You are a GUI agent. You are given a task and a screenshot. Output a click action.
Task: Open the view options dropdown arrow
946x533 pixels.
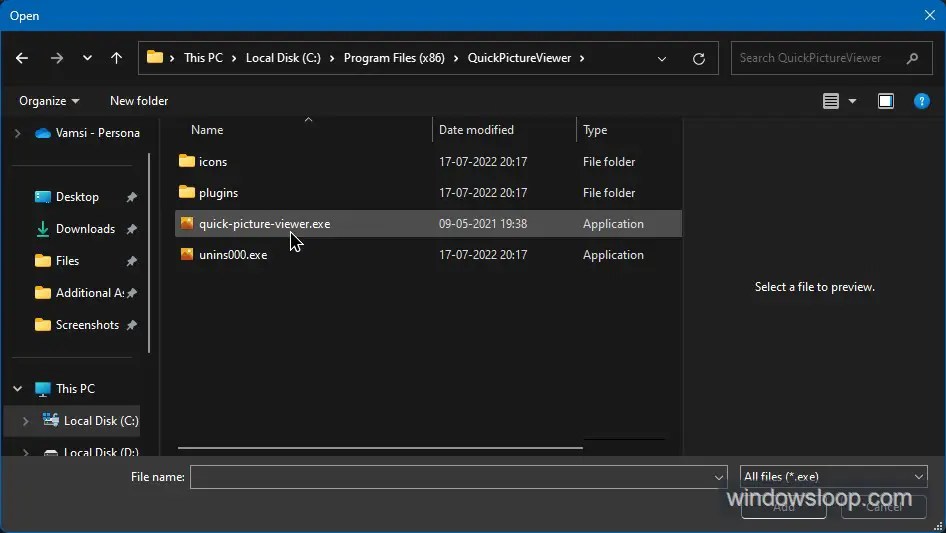click(x=852, y=101)
